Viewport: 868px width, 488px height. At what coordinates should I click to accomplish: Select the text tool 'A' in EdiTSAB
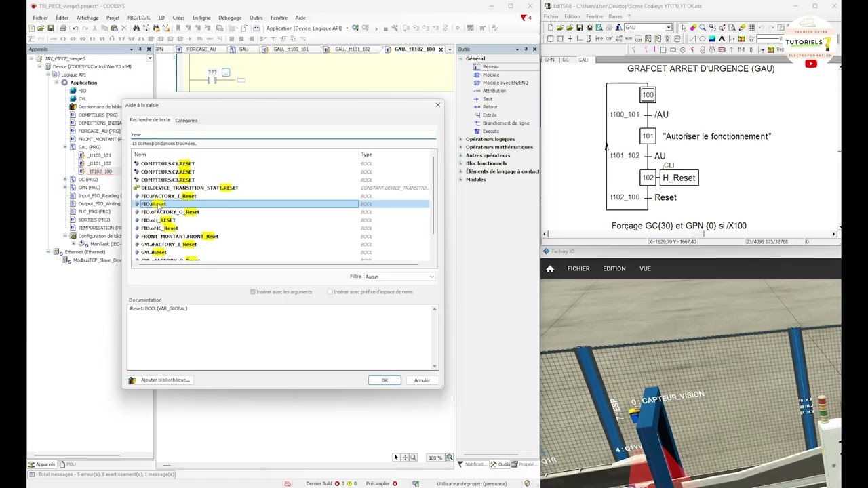coord(722,39)
